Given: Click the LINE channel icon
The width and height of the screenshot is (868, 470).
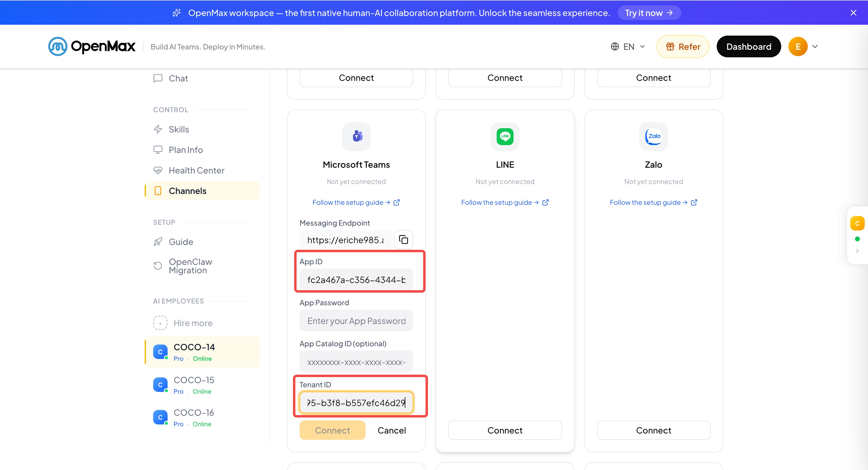Looking at the screenshot, I should click(x=505, y=137).
